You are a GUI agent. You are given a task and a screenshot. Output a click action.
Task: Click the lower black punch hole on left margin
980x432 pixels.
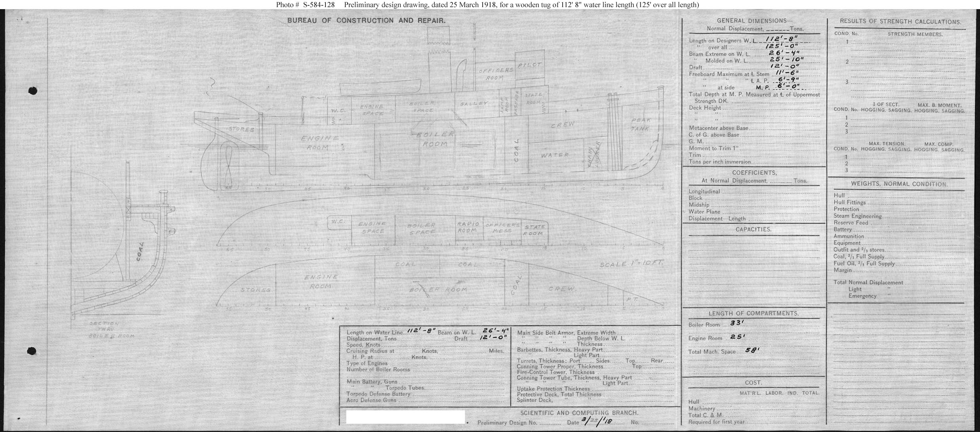pos(32,351)
